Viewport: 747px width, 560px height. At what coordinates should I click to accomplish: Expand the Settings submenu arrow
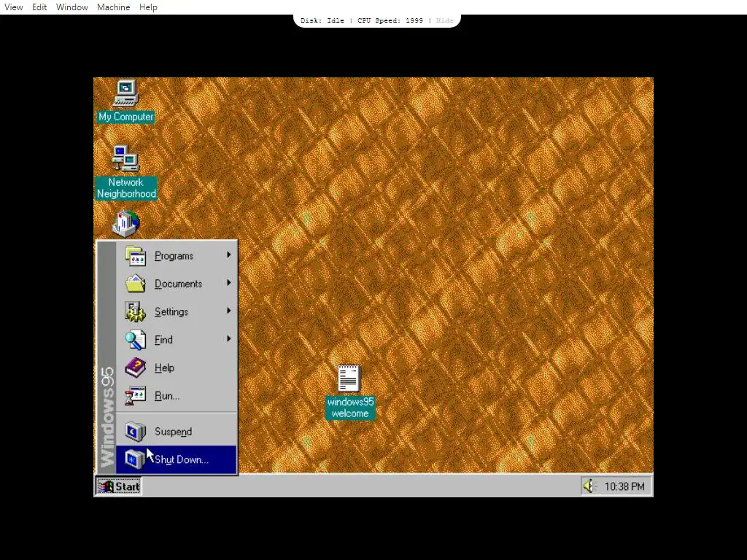pyautogui.click(x=228, y=311)
